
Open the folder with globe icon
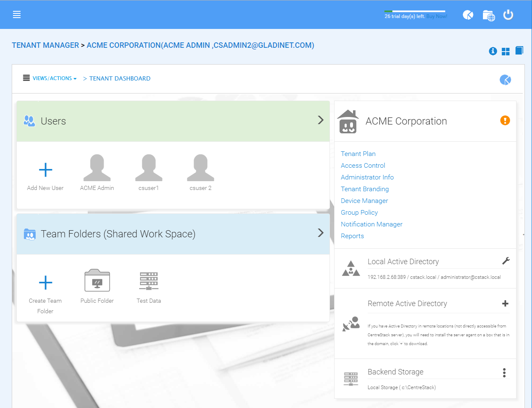(488, 16)
